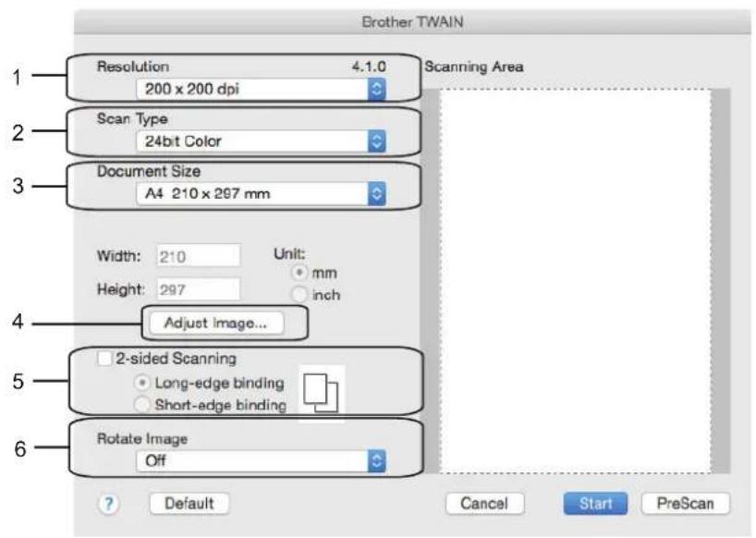Click the Brother TWAIN window title
The image size is (756, 538).
[x=413, y=22]
